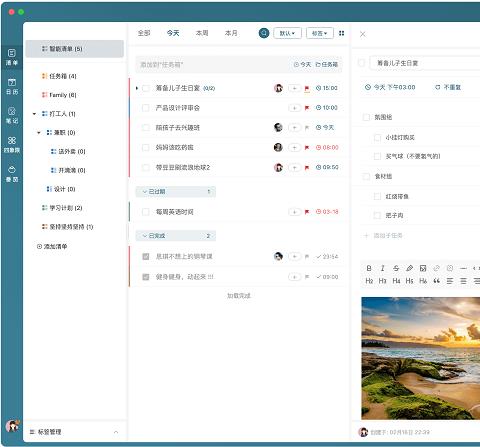Apply Italic formatting in note editor
This screenshot has height=447, width=480.
coord(382,268)
